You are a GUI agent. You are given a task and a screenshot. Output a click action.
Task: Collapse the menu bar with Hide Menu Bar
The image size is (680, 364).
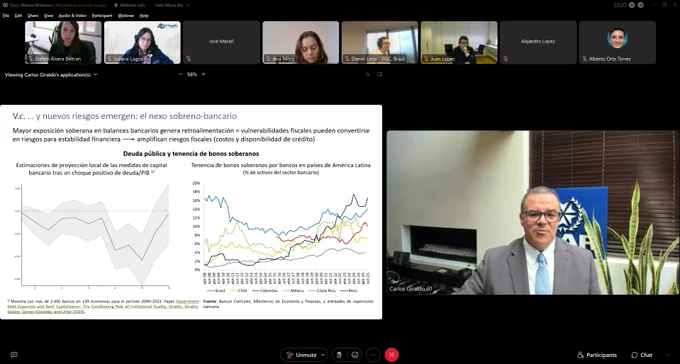click(x=172, y=5)
